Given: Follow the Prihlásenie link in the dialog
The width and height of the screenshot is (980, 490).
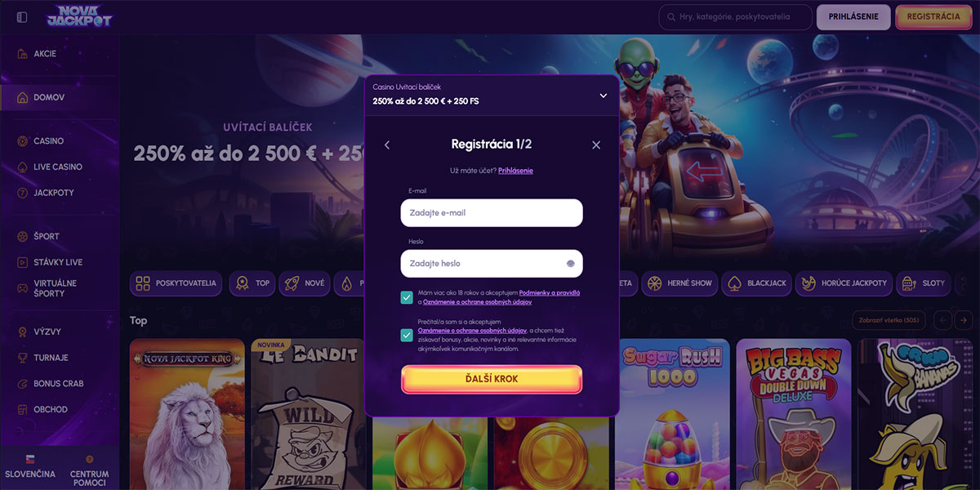Looking at the screenshot, I should tap(515, 171).
